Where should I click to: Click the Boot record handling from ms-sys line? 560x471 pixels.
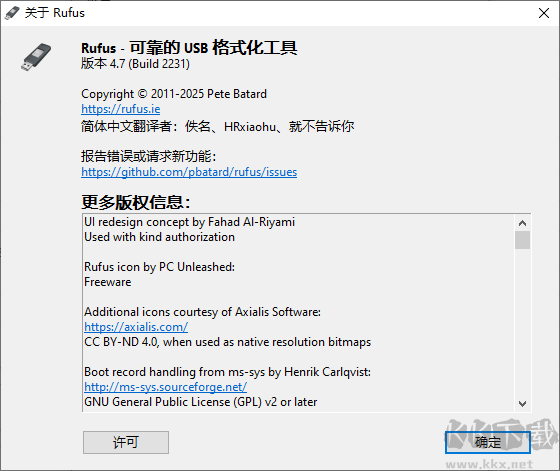228,372
